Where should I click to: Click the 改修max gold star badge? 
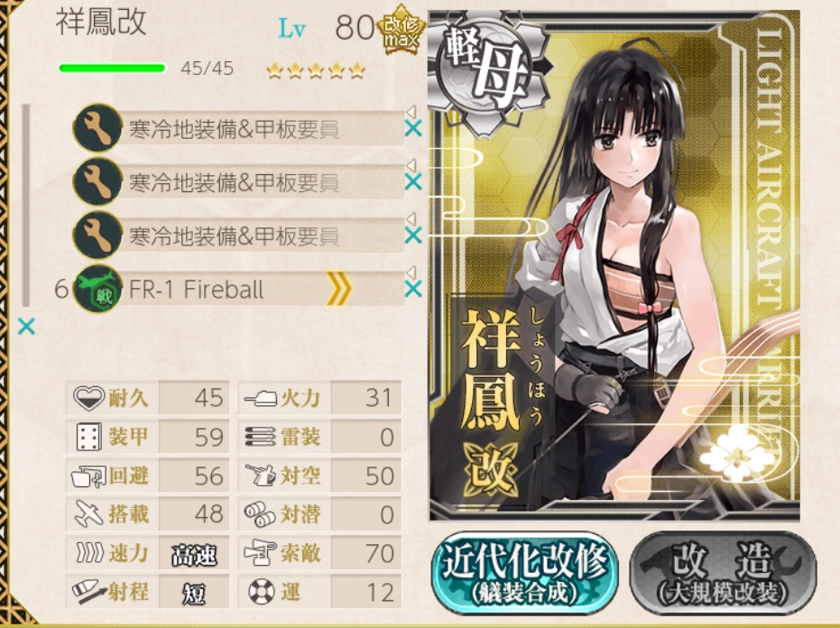[402, 30]
